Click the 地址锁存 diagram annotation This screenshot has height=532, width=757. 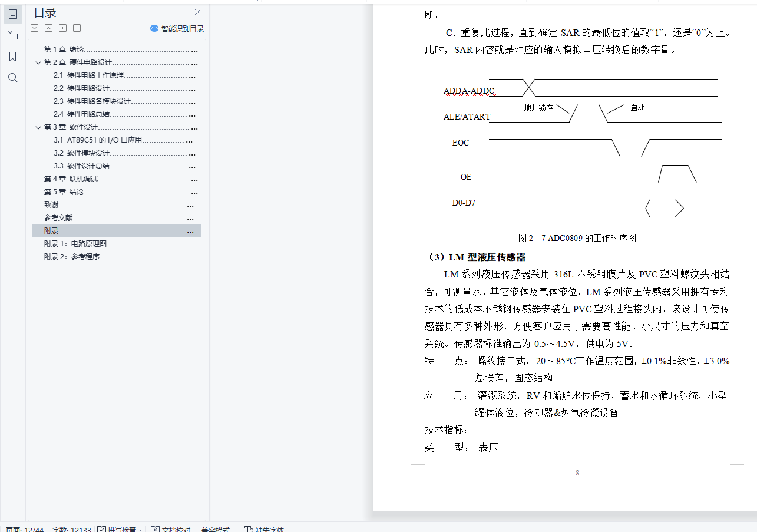[539, 108]
